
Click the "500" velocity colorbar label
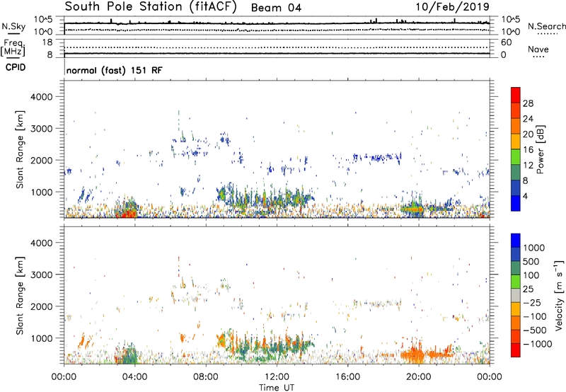coord(531,262)
